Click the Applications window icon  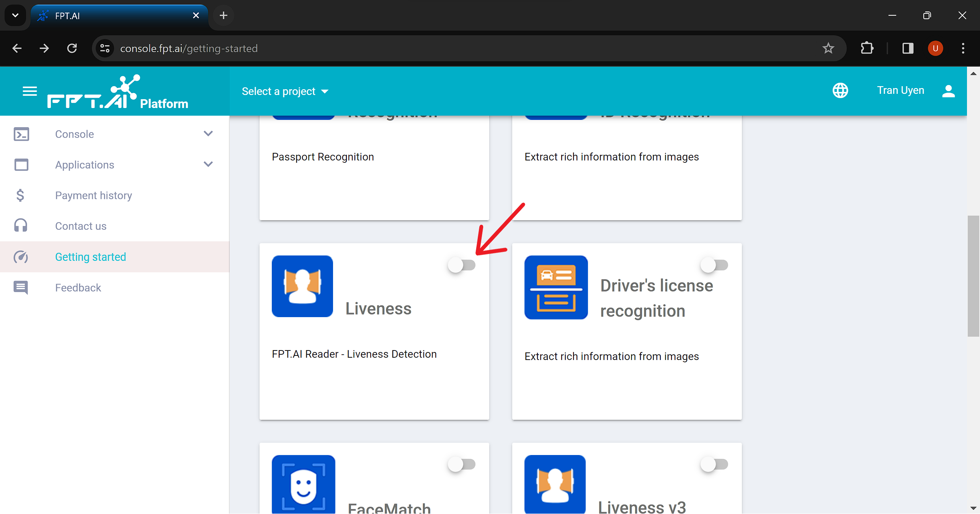point(21,165)
